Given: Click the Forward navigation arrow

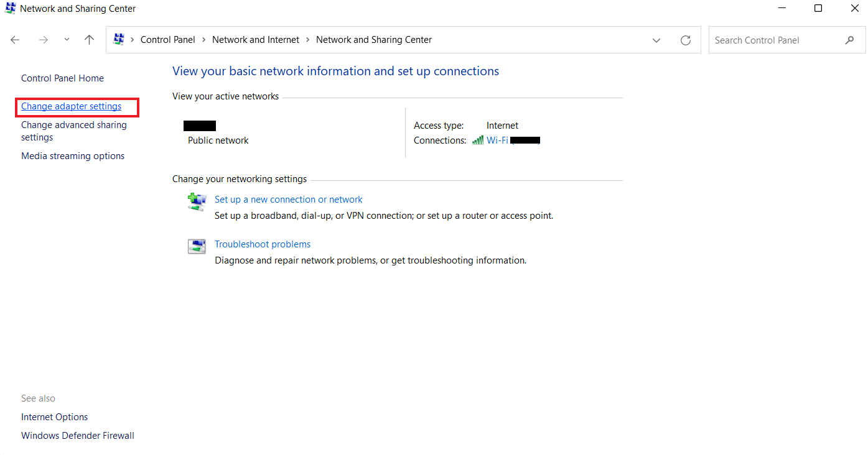Looking at the screenshot, I should tap(44, 40).
